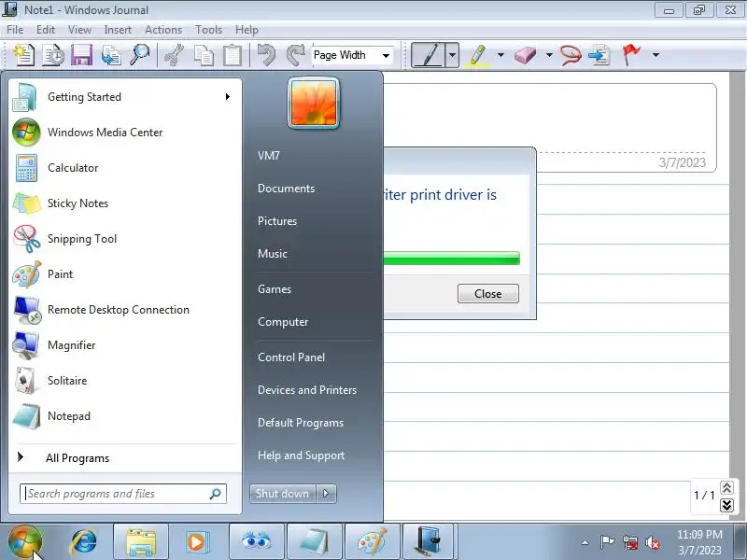Click the Cut scissors icon

[x=175, y=55]
